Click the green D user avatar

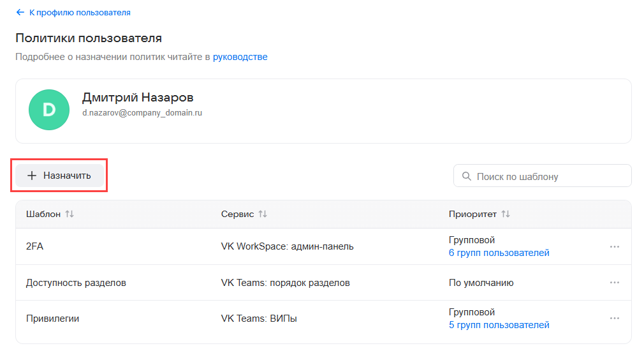tap(49, 110)
